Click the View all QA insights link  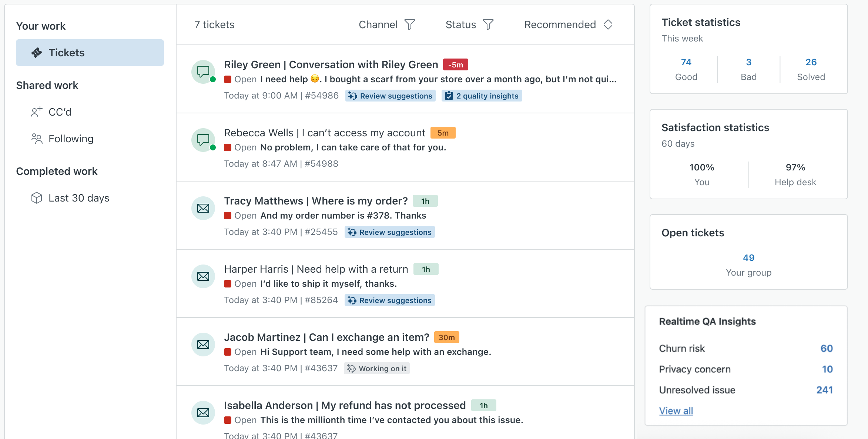coord(676,411)
